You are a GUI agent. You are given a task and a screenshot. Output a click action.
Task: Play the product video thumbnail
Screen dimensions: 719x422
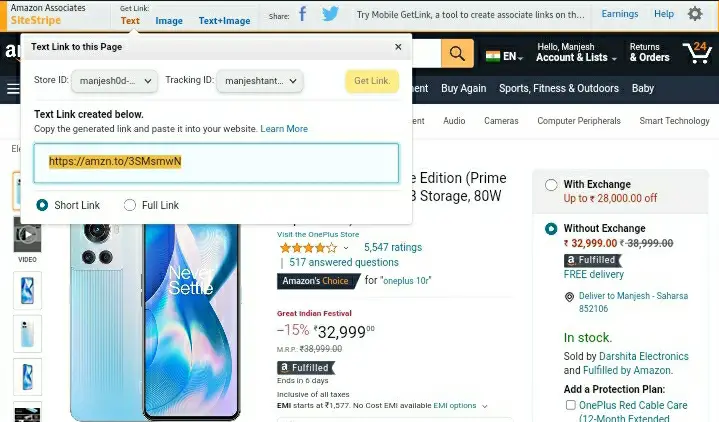(27, 236)
